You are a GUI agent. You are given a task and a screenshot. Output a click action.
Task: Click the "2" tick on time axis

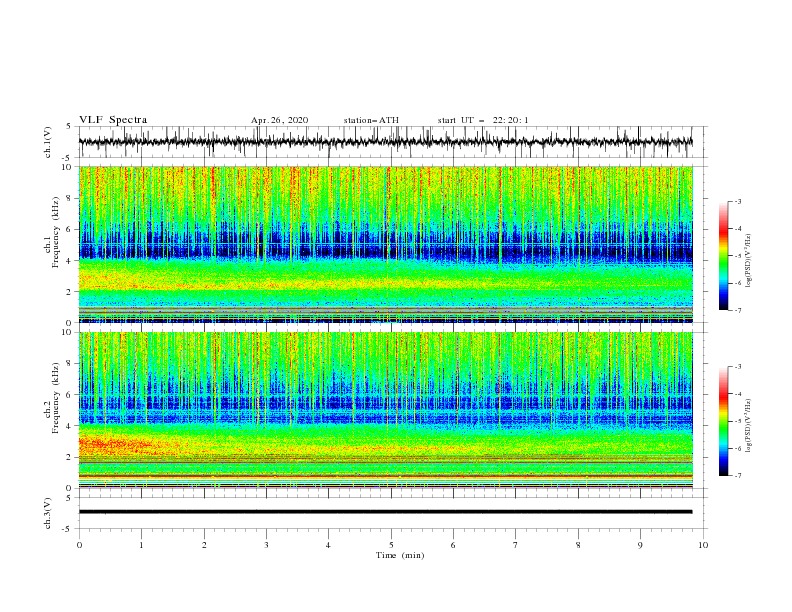pyautogui.click(x=204, y=545)
